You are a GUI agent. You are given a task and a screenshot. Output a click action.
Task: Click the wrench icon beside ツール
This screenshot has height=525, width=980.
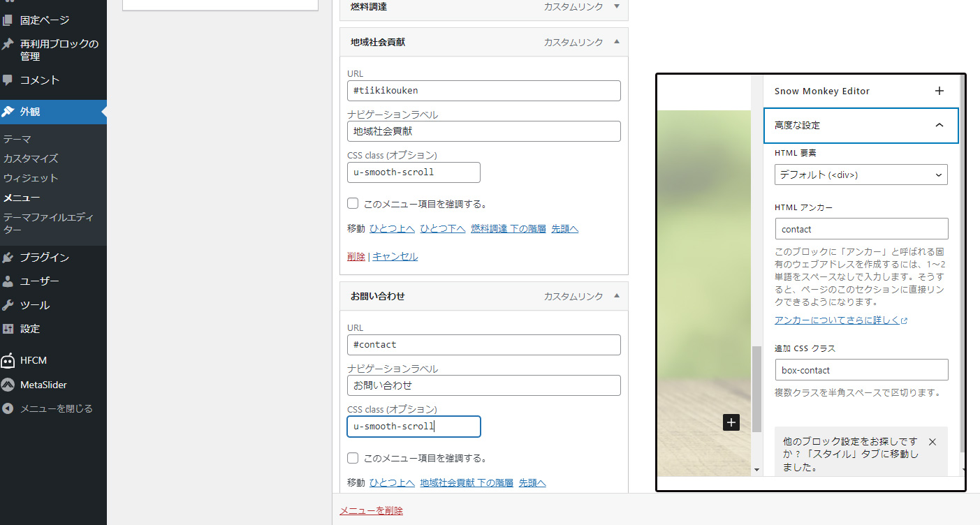pyautogui.click(x=8, y=305)
